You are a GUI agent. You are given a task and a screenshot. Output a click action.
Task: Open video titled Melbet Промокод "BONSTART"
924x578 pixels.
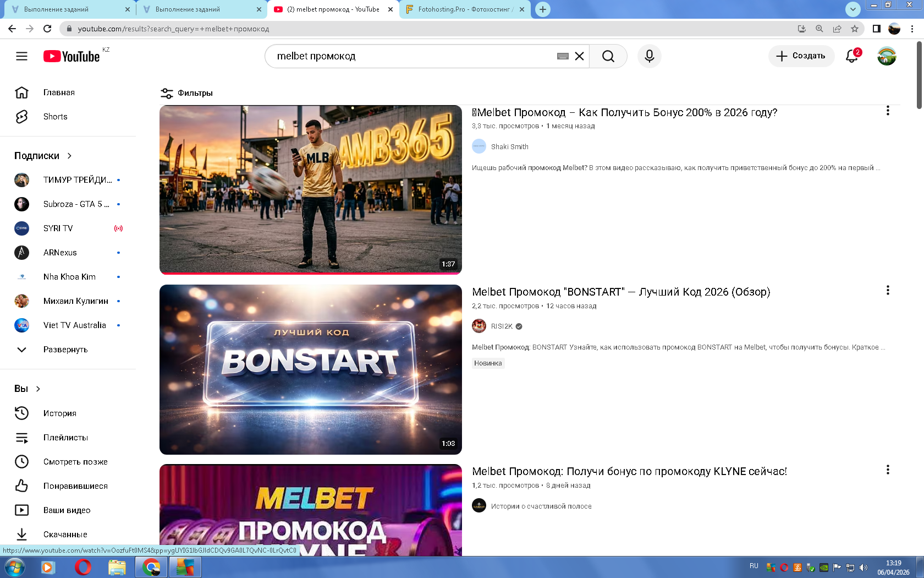[x=621, y=292]
